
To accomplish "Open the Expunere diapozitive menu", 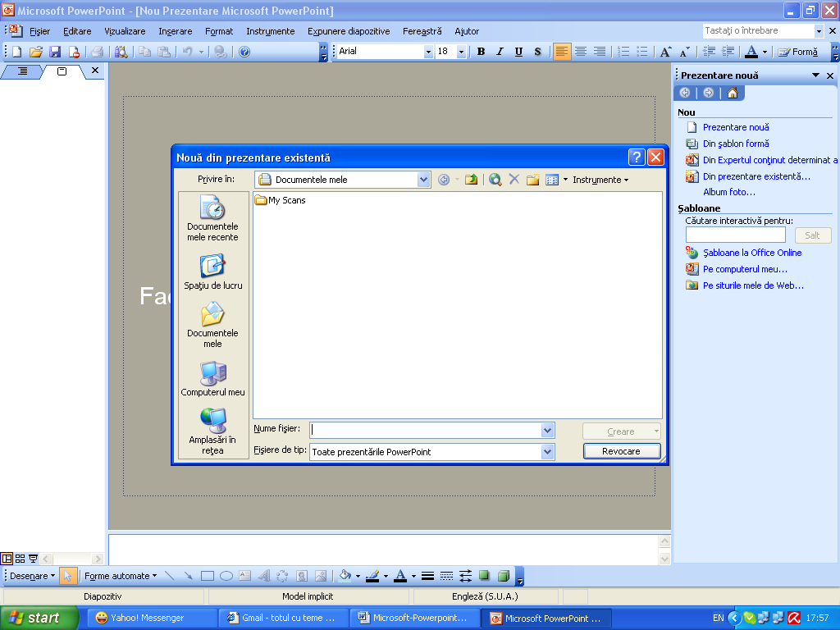I will (349, 31).
